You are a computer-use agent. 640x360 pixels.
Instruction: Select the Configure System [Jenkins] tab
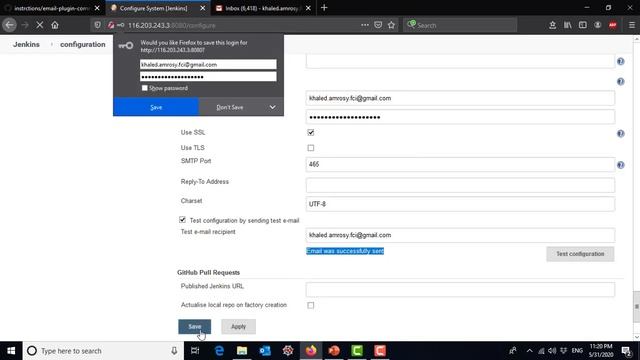click(153, 8)
